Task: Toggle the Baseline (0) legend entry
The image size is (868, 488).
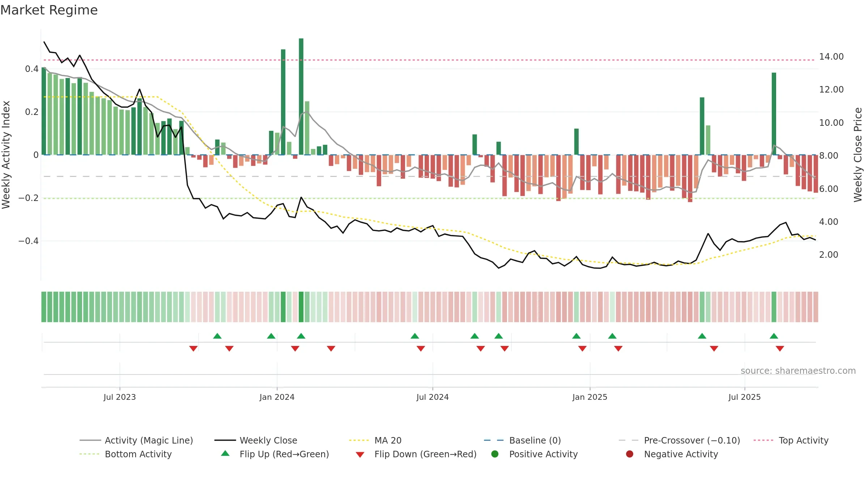Action: pos(523,440)
